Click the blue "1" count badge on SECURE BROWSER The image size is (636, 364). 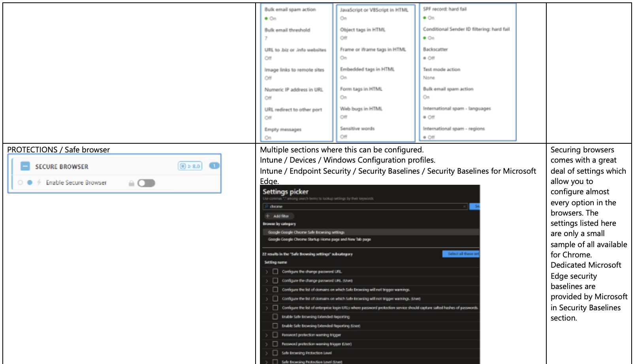[x=214, y=166]
